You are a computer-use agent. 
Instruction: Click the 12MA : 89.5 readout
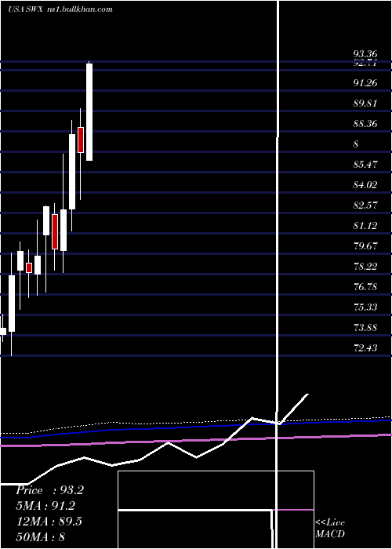click(49, 522)
